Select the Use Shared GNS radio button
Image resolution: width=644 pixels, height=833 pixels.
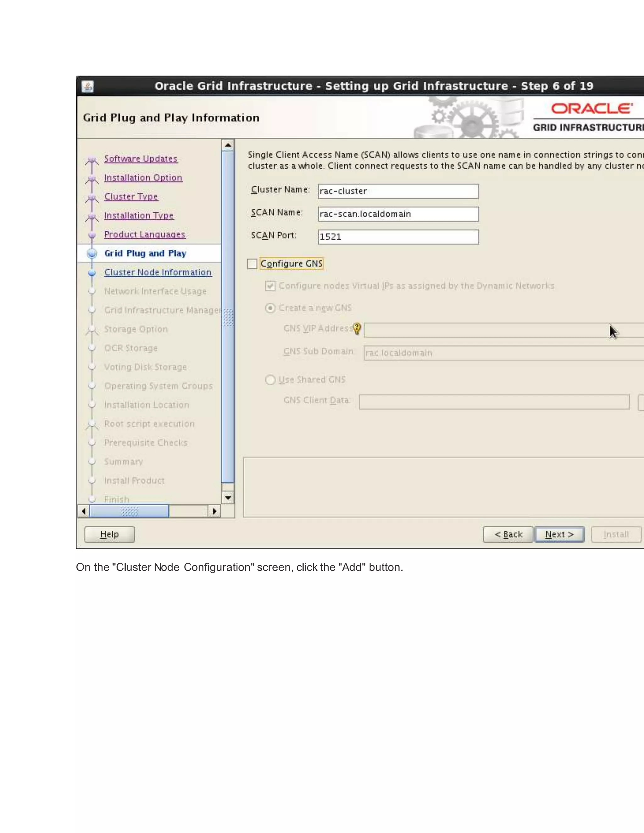270,380
